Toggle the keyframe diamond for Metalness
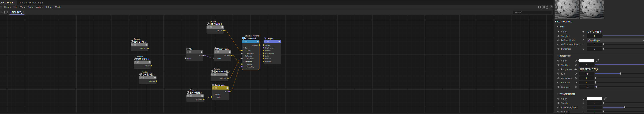This screenshot has height=114, width=644. pos(558,49)
